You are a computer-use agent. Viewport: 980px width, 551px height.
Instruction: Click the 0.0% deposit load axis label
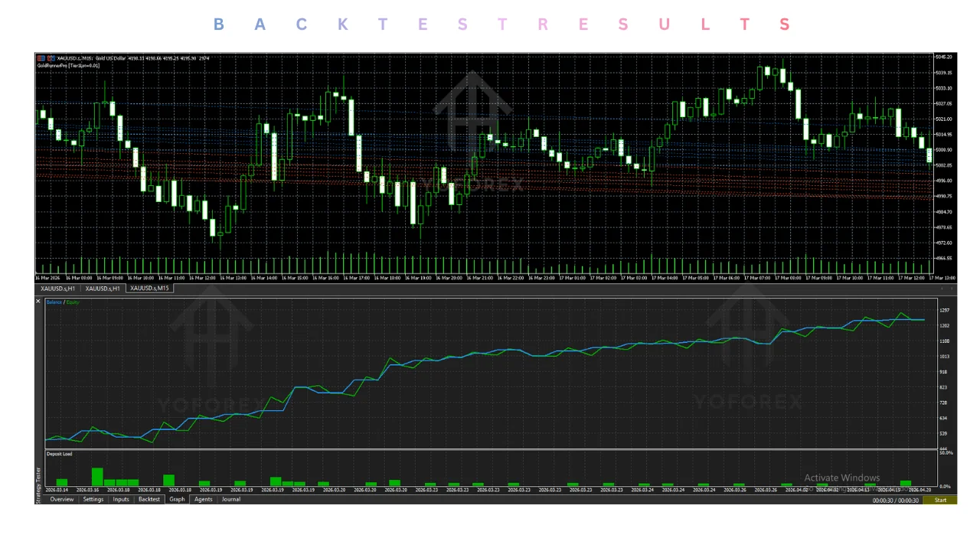(946, 487)
